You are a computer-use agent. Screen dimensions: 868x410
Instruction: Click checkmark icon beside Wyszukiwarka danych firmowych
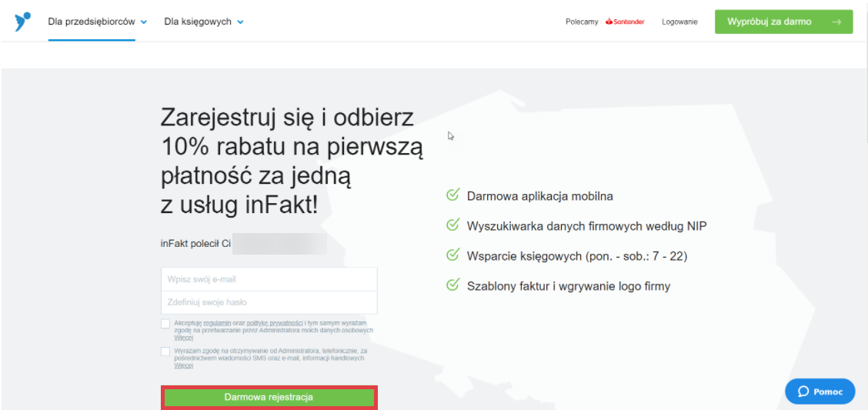[452, 225]
